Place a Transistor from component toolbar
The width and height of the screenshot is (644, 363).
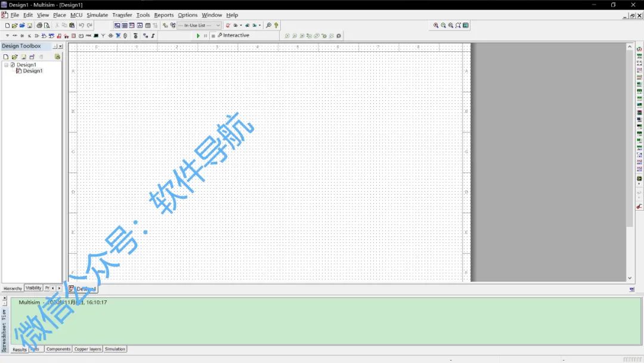(30, 36)
